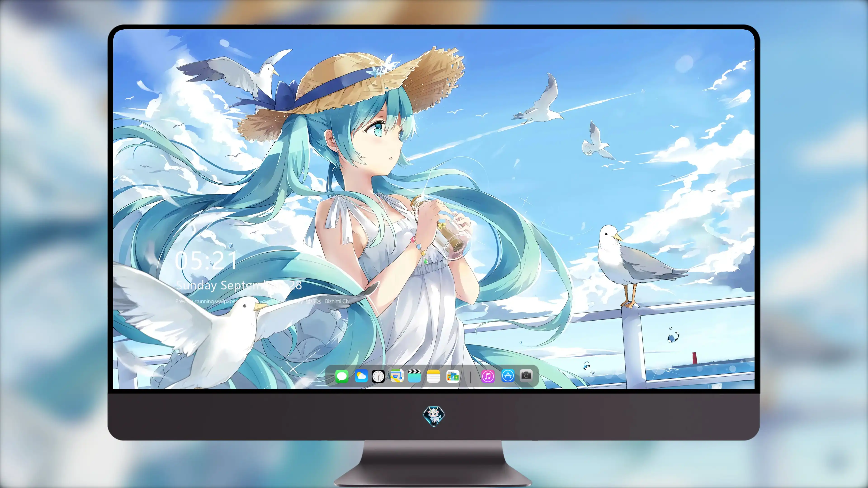Open the Messages app in the dock
This screenshot has height=488, width=868.
click(342, 376)
